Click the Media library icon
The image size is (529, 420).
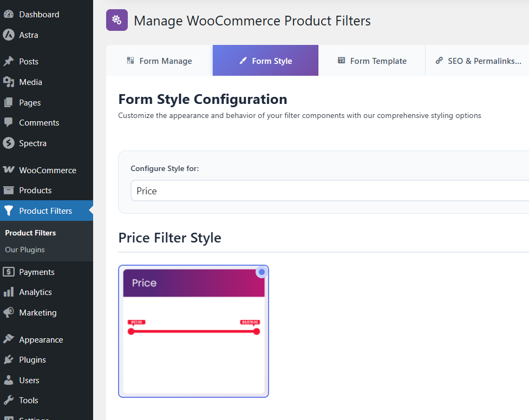(9, 82)
